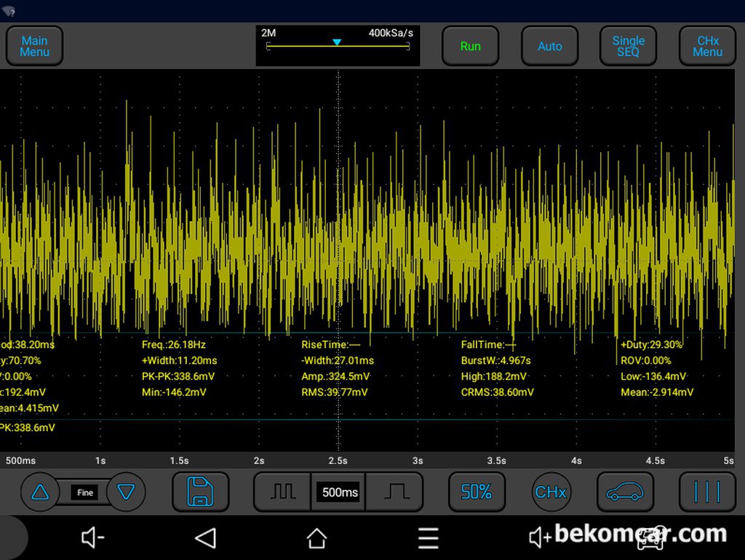Image resolution: width=745 pixels, height=560 pixels.
Task: Tap the down triangle adjustment button
Action: [x=126, y=492]
